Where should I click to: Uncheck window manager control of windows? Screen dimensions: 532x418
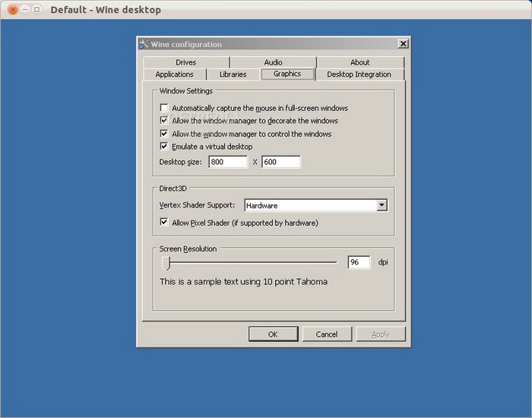click(x=164, y=134)
